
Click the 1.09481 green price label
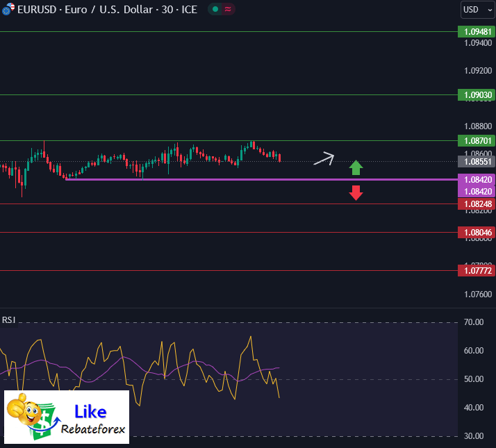(477, 32)
